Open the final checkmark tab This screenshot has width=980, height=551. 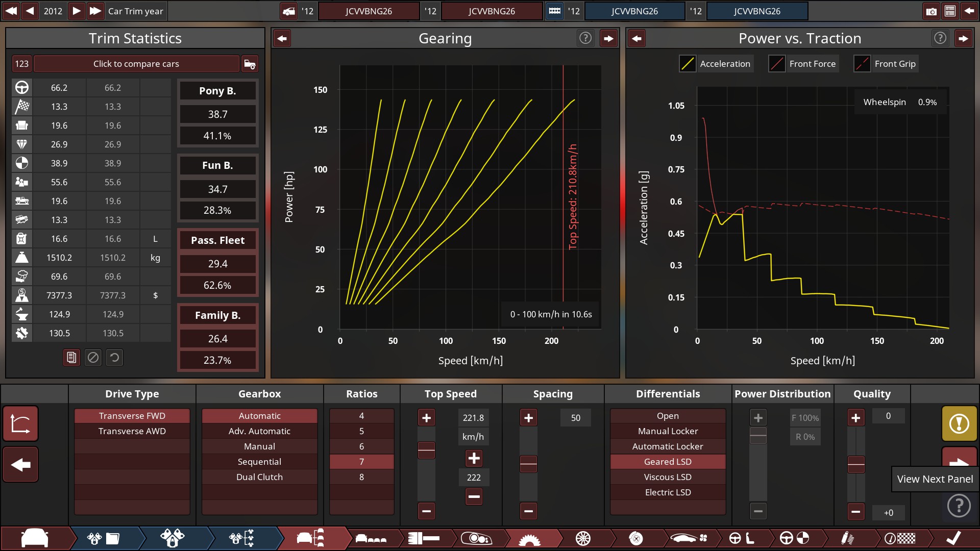pos(953,538)
